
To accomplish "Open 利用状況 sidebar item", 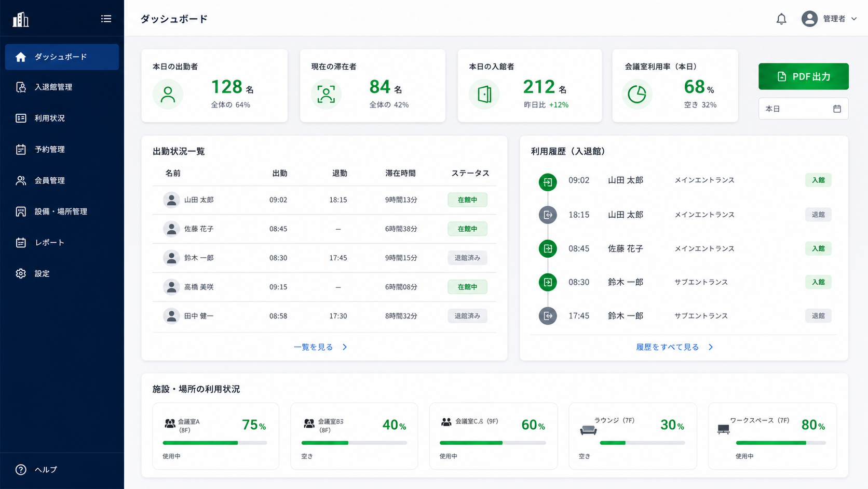I will [62, 118].
